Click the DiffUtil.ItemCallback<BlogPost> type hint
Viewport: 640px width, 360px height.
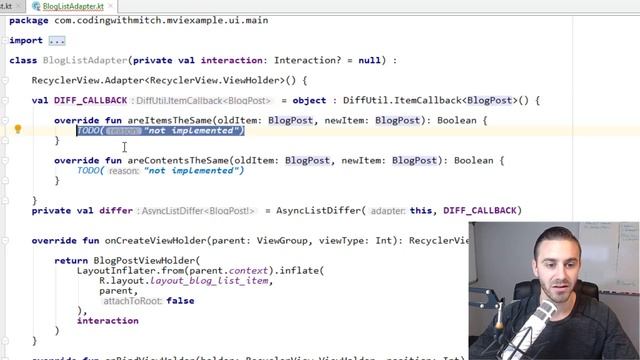(x=203, y=101)
